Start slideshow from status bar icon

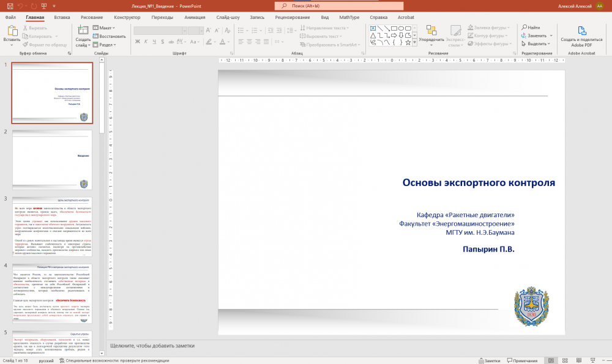[x=594, y=360]
